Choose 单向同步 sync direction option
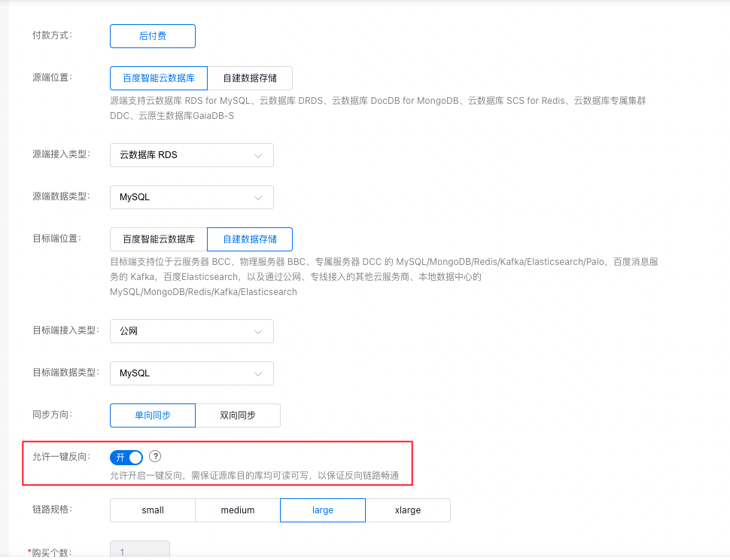 point(152,415)
